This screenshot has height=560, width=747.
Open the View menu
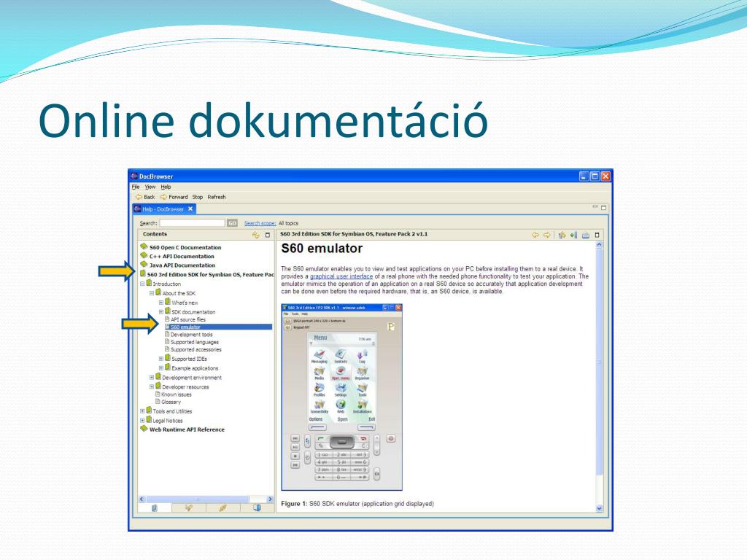[150, 187]
